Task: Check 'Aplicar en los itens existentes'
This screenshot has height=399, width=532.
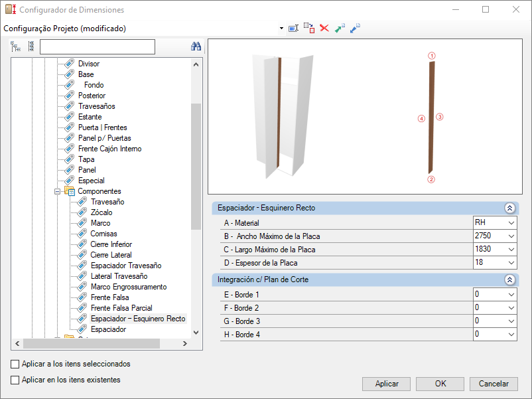Action: pyautogui.click(x=15, y=380)
